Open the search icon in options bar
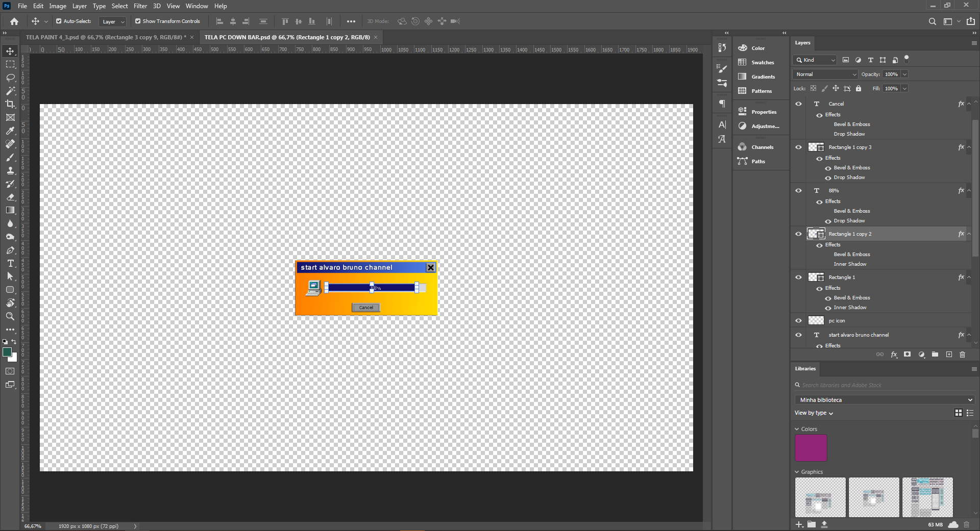Screen dimensions: 980x531 932,21
